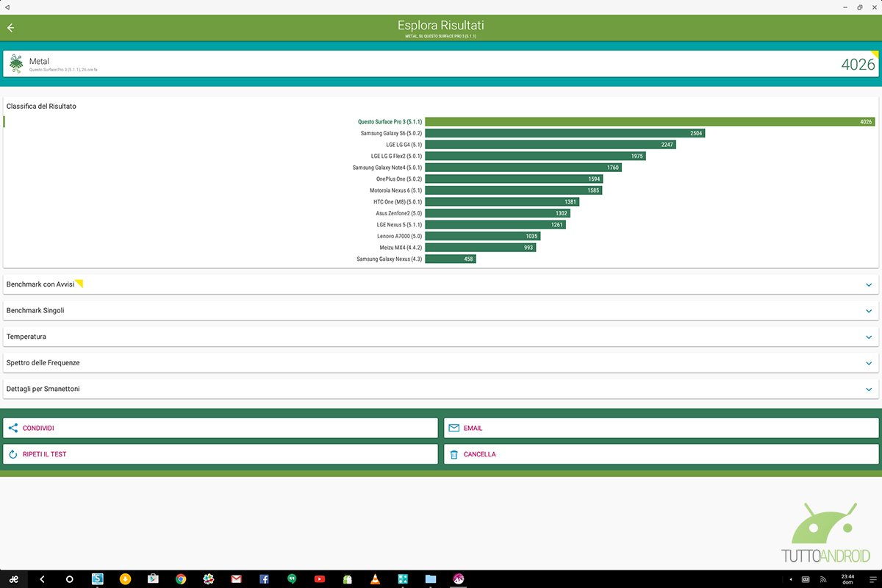Open the pink round app in taskbar

coord(459,579)
